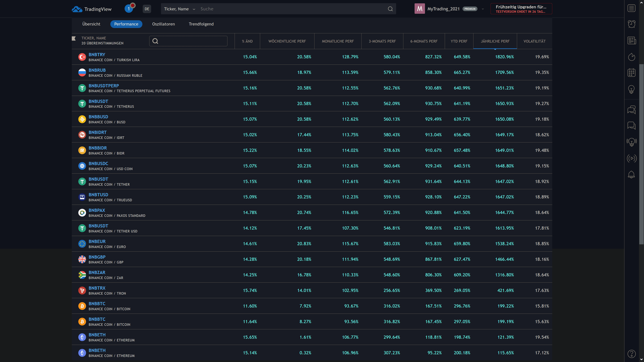The image size is (644, 362).
Task: Open the news panel icon
Action: point(631,40)
